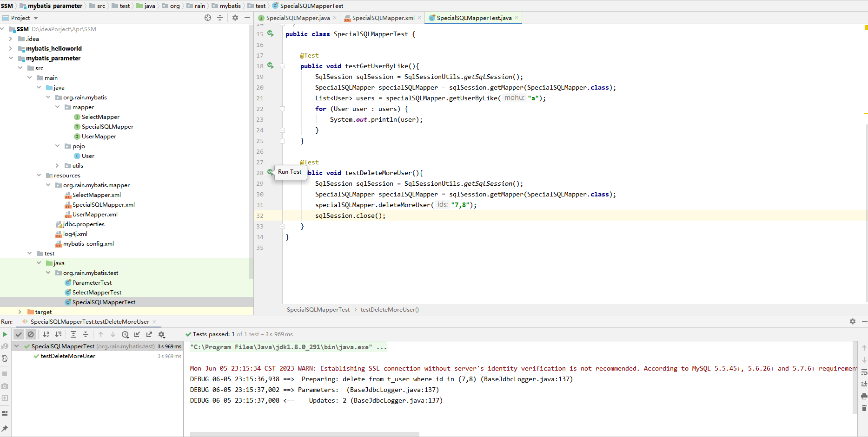Expand the .idea folder
This screenshot has width=868, height=437.
(11, 39)
